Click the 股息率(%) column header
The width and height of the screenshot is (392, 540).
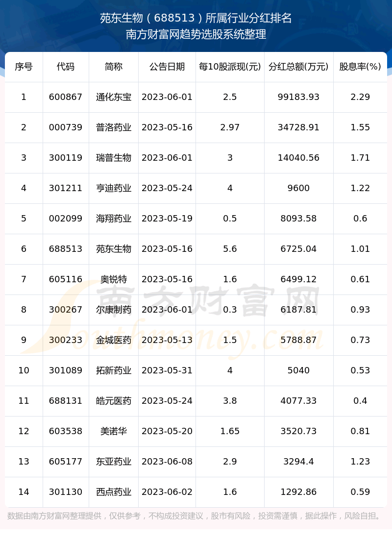click(x=360, y=67)
